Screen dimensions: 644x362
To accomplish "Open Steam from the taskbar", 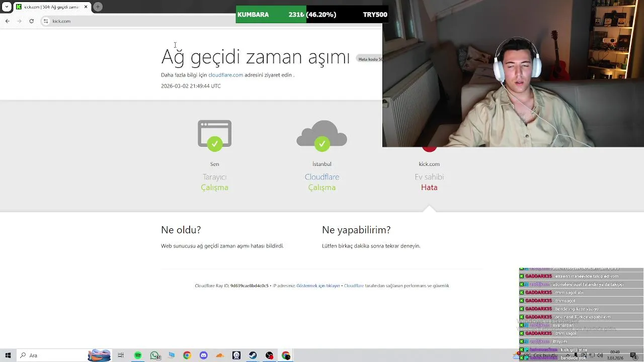I will click(253, 355).
